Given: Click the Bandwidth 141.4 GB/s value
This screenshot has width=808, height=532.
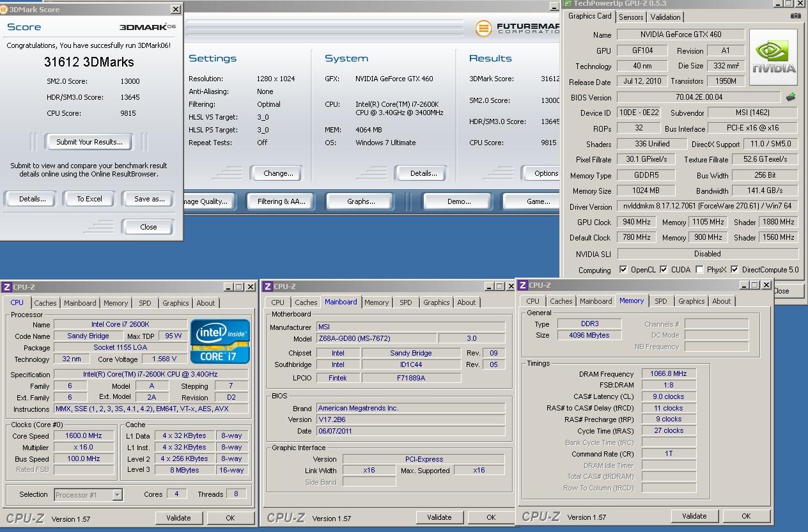Looking at the screenshot, I should click(765, 190).
